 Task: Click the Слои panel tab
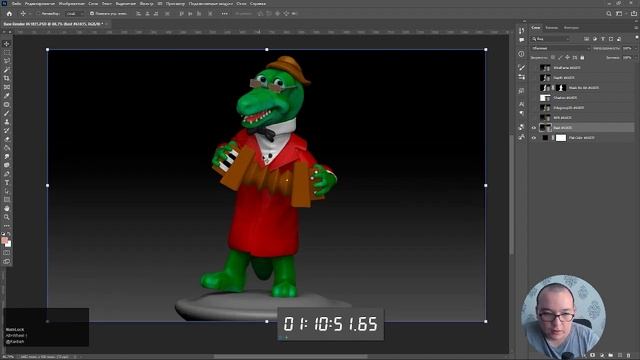point(536,28)
